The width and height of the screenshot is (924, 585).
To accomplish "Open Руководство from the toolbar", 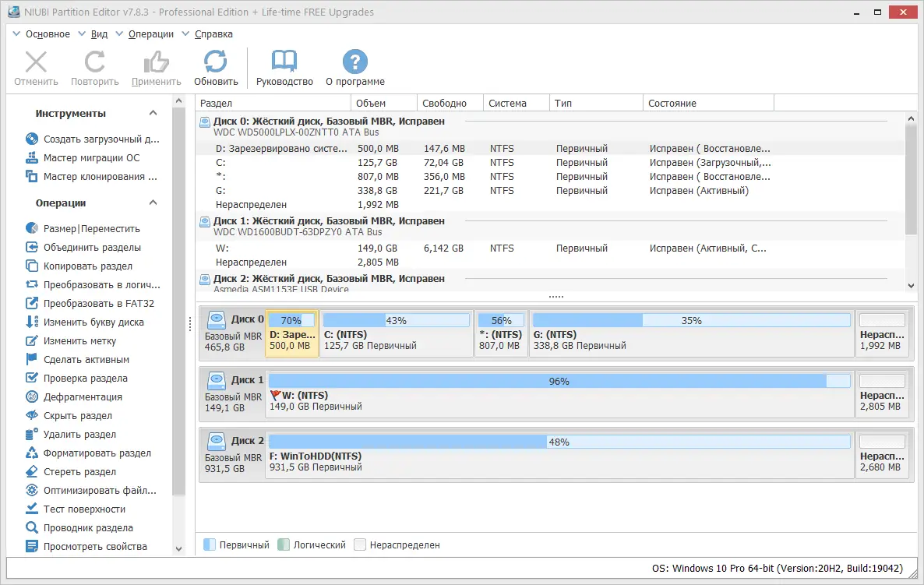I will tap(284, 67).
